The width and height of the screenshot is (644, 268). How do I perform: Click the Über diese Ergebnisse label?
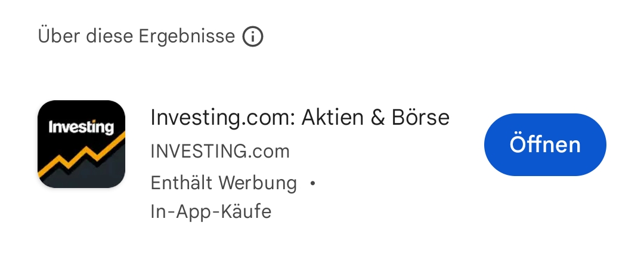coord(136,36)
